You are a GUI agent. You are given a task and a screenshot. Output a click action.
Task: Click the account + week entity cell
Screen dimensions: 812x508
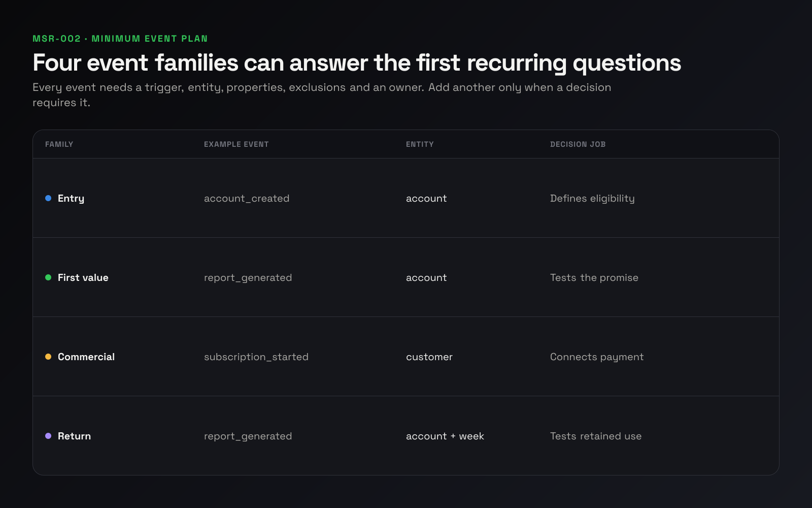tap(445, 436)
